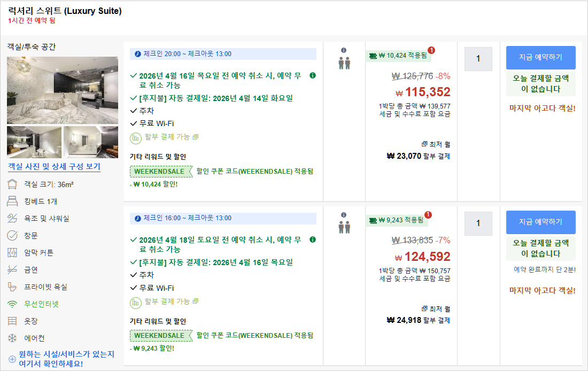
Task: Click the small bedroom thumbnail on left
Action: (x=34, y=142)
